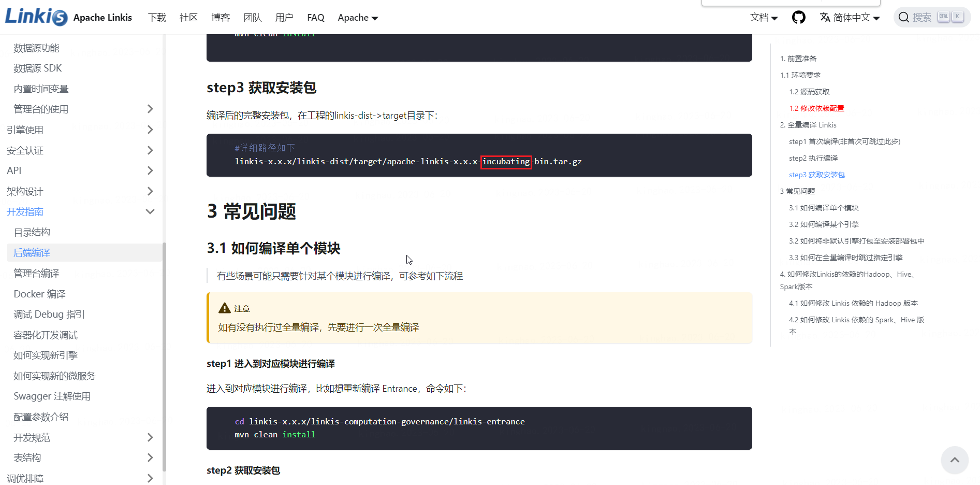Jump to 1.2 修改依赖配置 in the outline

(x=816, y=108)
